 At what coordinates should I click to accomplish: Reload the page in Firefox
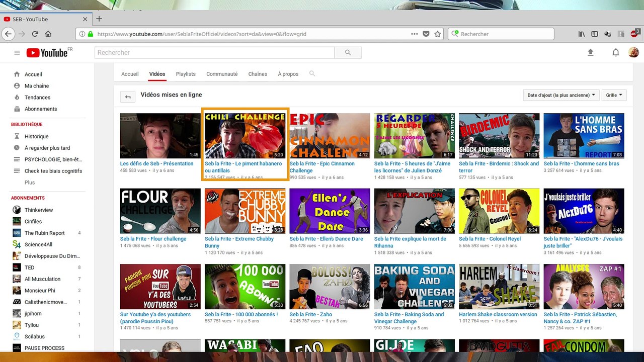click(35, 34)
